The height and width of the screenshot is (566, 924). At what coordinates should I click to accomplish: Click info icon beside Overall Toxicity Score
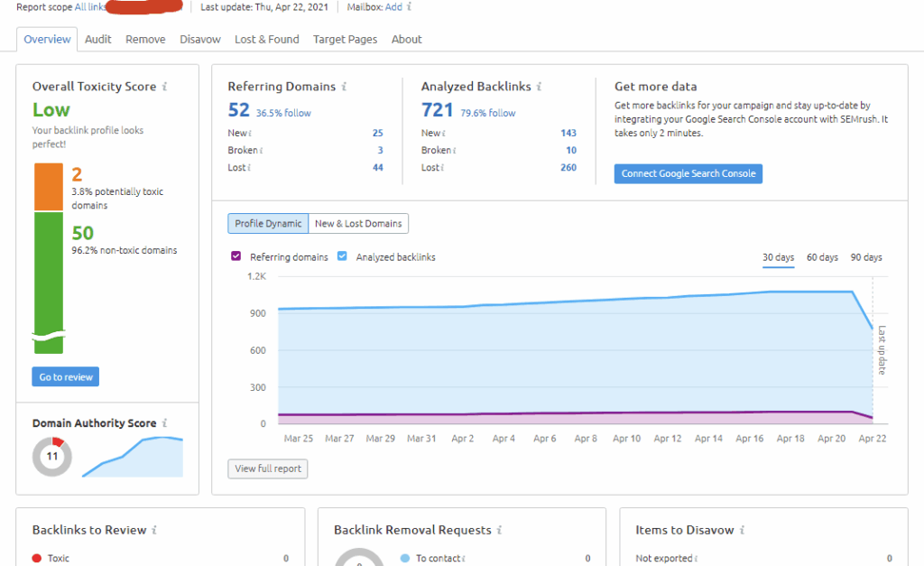point(165,88)
